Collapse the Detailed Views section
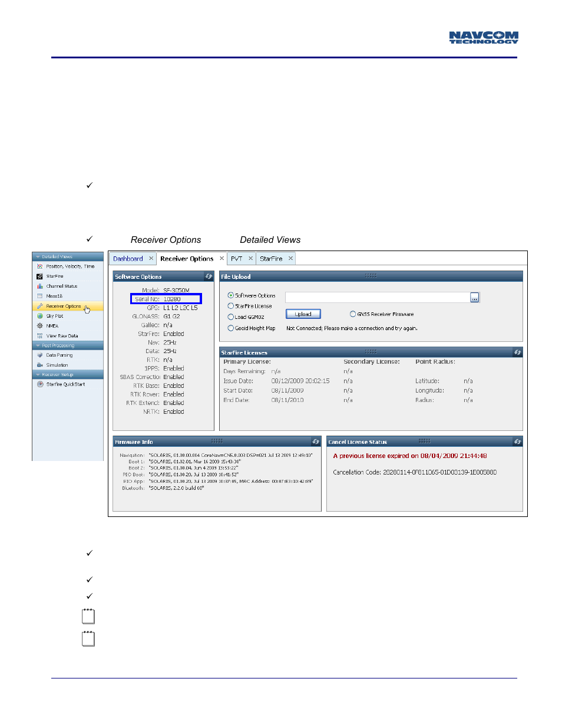562x728 pixels. click(x=38, y=257)
